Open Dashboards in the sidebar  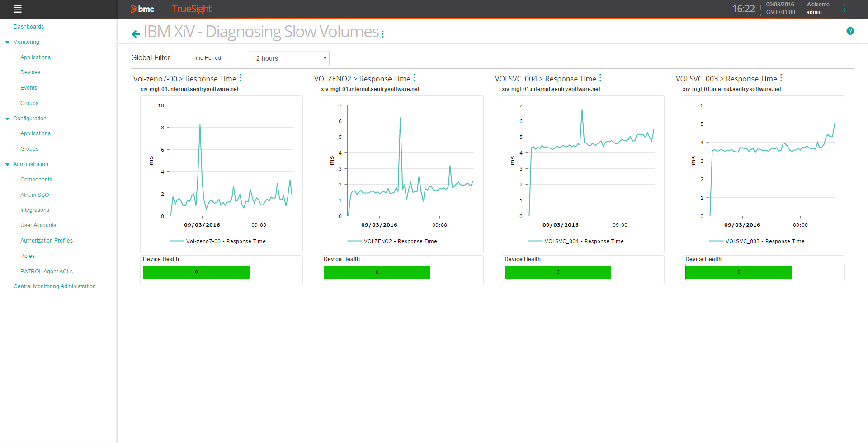coord(28,27)
